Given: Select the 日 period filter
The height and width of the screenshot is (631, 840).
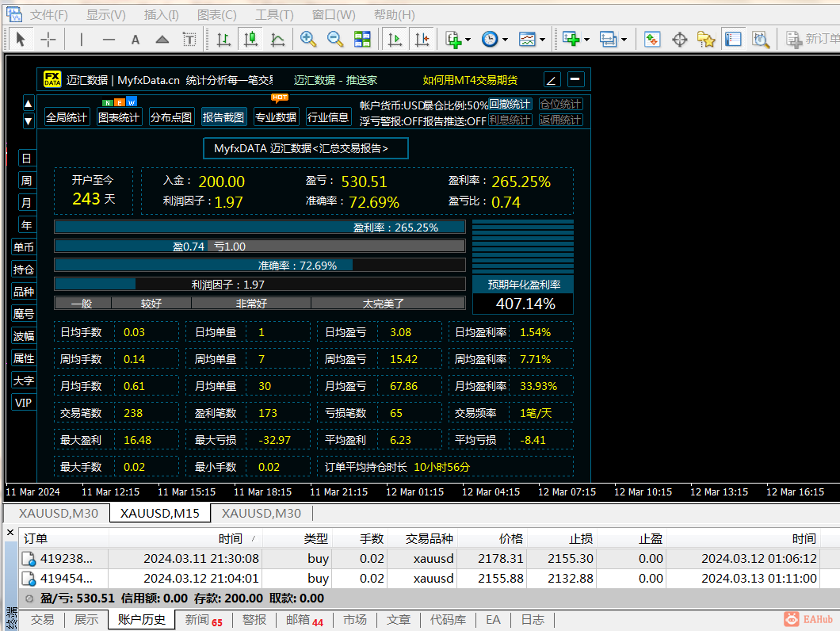Looking at the screenshot, I should 27,159.
